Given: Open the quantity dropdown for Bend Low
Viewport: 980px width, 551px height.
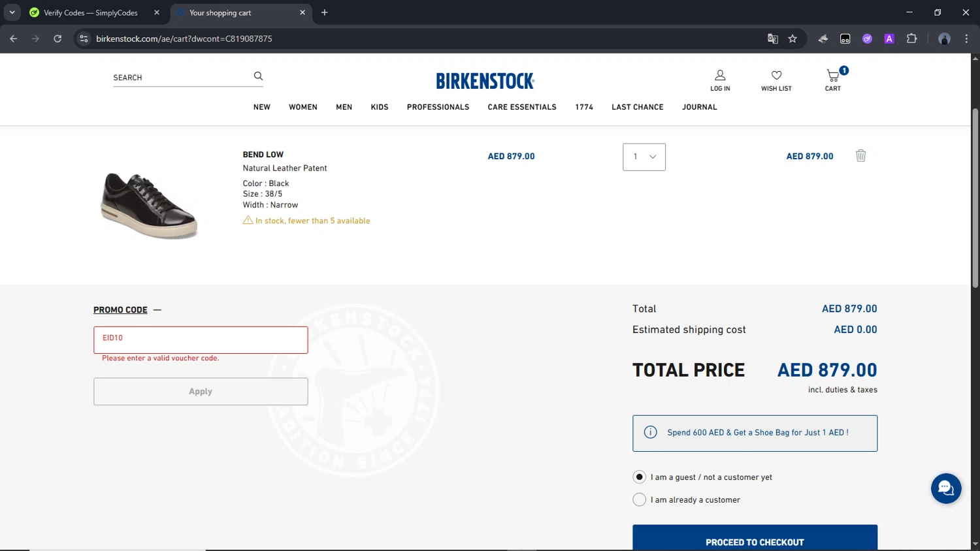Looking at the screenshot, I should (644, 157).
